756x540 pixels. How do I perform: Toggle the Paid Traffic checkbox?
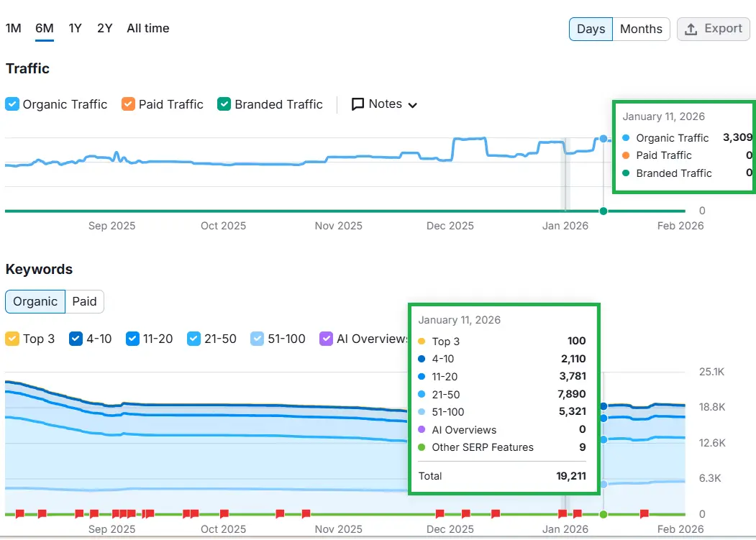pos(128,104)
